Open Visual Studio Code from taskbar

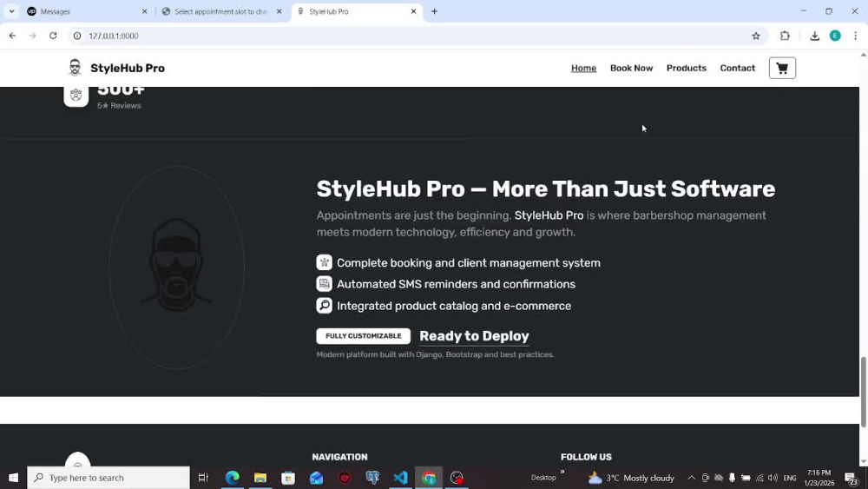tap(400, 478)
